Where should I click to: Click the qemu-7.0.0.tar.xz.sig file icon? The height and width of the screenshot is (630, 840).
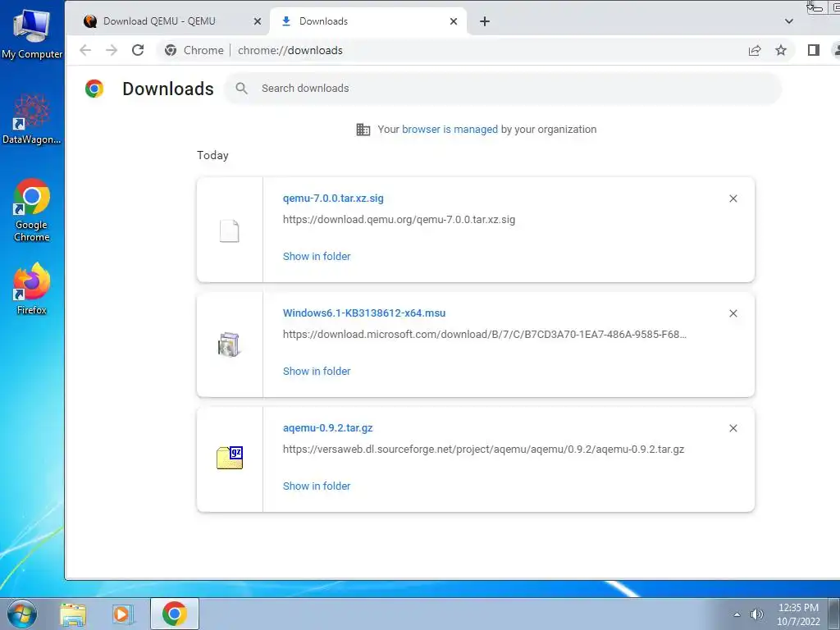(230, 231)
